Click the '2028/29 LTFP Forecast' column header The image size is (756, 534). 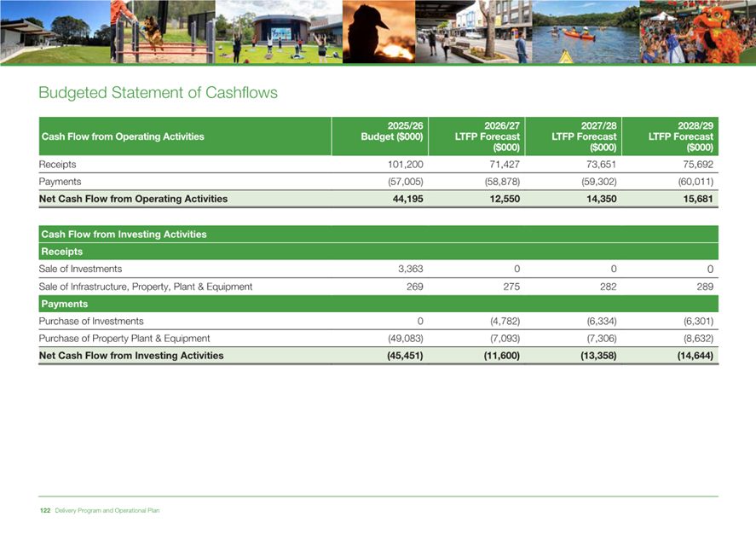[670, 136]
